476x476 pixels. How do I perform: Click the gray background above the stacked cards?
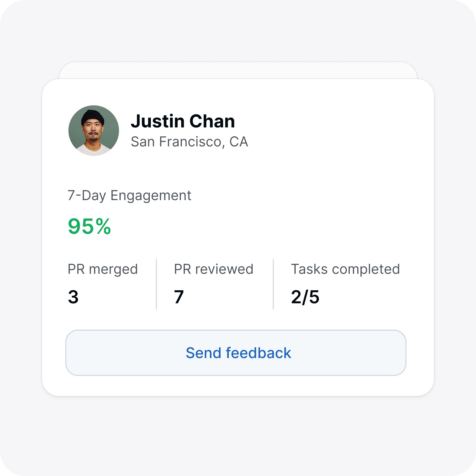point(238,30)
